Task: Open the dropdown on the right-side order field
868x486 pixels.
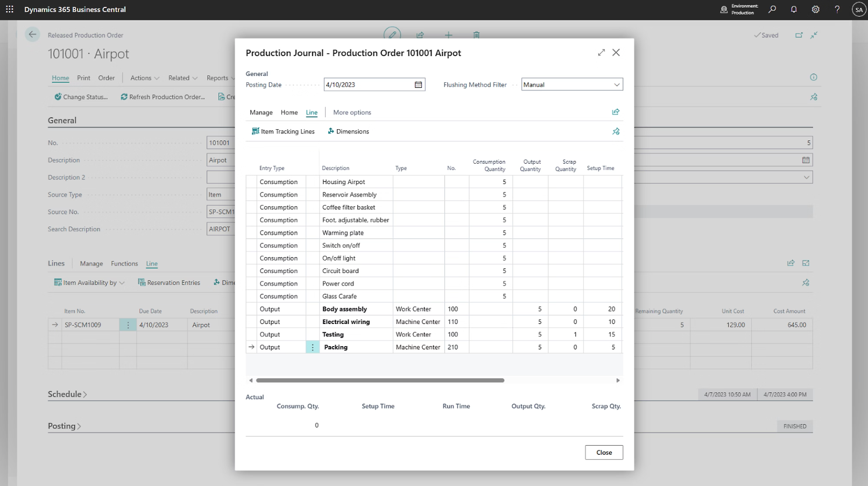Action: click(806, 177)
